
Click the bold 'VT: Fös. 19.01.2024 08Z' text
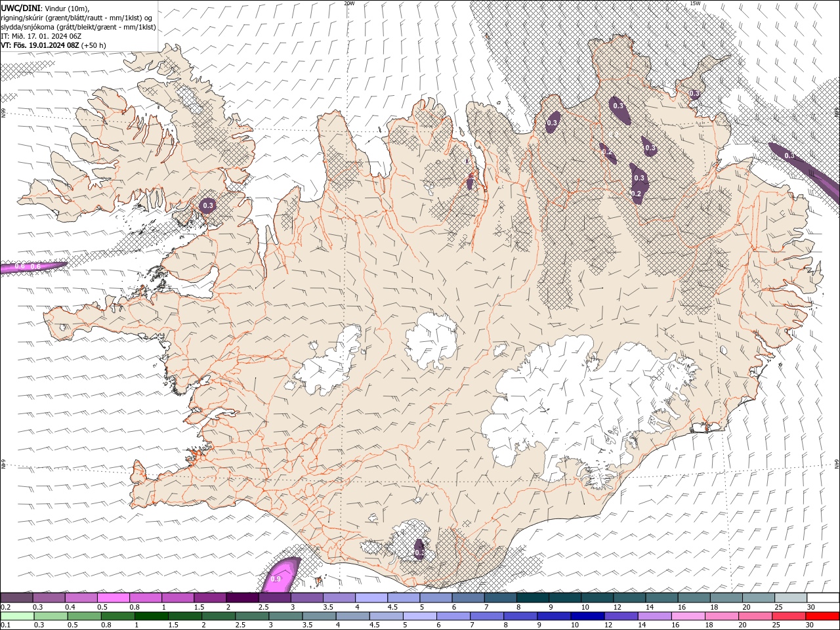coord(40,45)
